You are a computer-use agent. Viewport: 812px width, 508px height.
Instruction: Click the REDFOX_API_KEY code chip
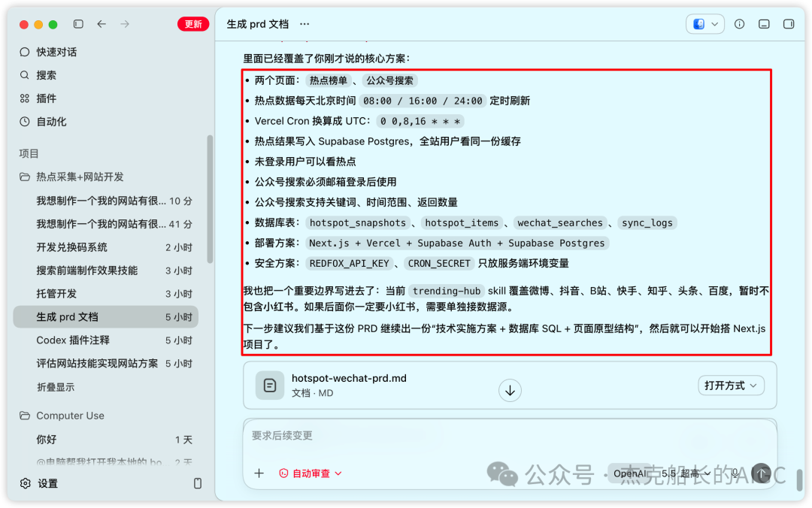(349, 263)
